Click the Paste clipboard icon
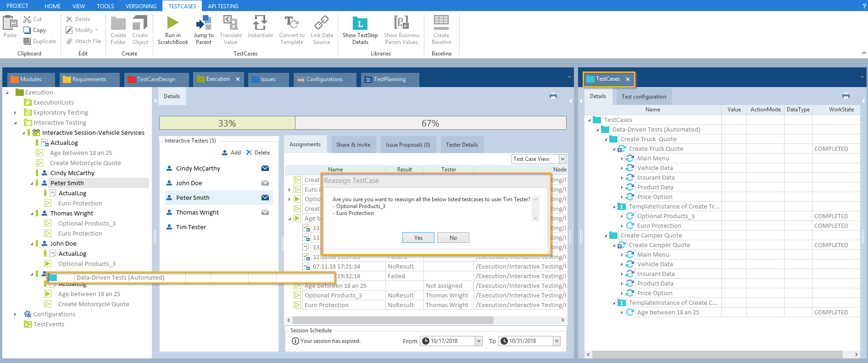 click(10, 23)
